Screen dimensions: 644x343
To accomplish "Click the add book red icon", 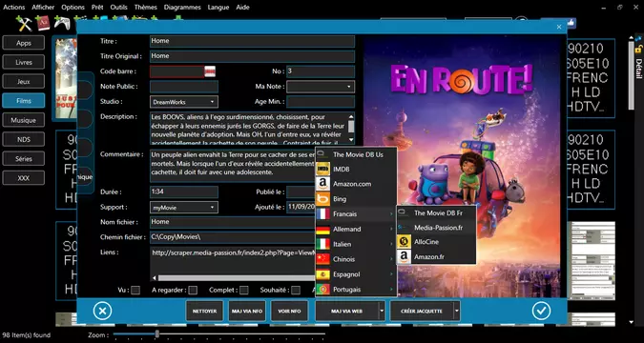I will pyautogui.click(x=42, y=24).
